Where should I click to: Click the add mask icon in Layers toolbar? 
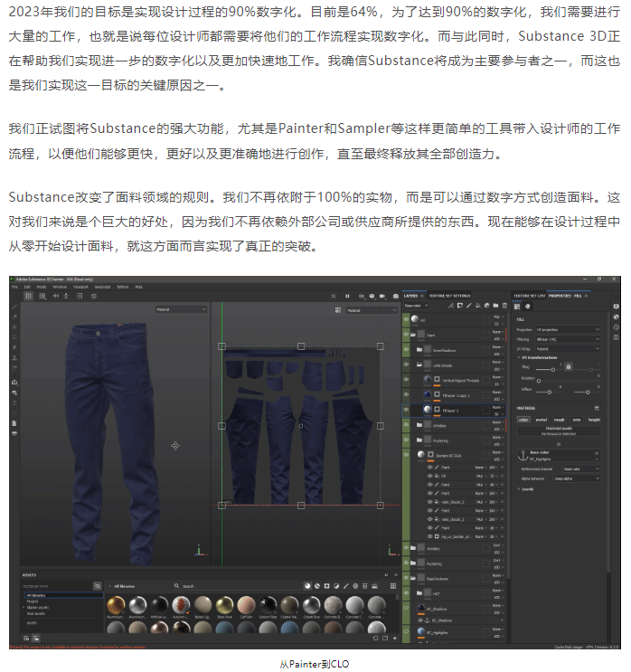click(459, 306)
